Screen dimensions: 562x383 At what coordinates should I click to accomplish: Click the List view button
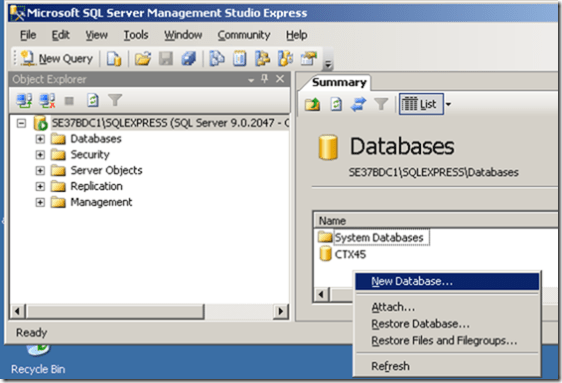[421, 104]
